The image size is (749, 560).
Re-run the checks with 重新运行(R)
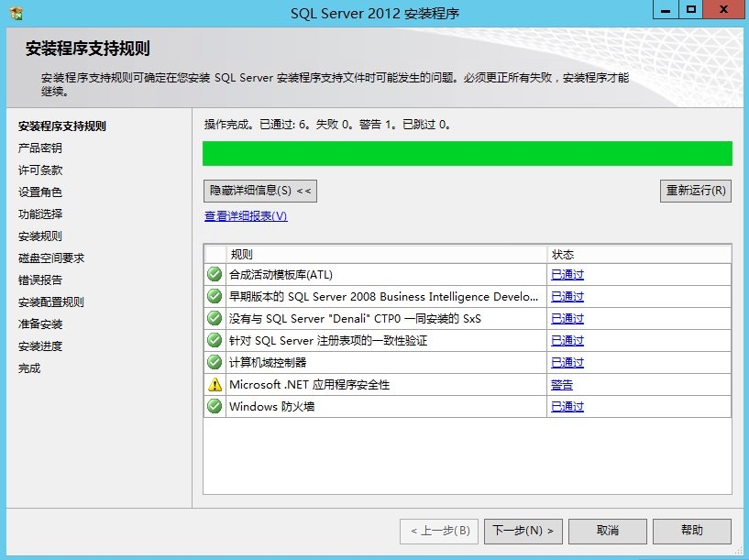(x=696, y=191)
